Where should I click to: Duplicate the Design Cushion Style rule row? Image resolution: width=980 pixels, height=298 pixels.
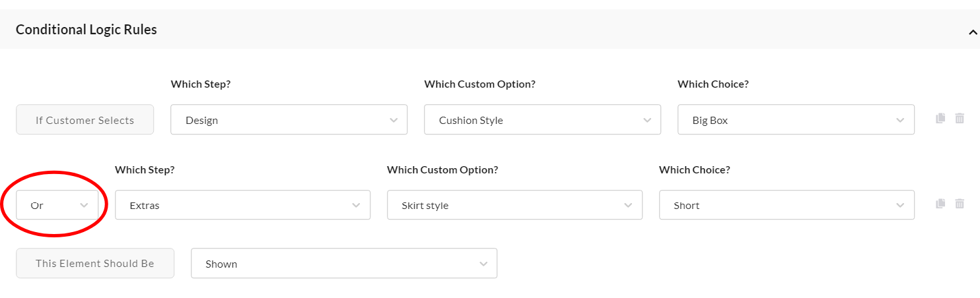tap(940, 119)
